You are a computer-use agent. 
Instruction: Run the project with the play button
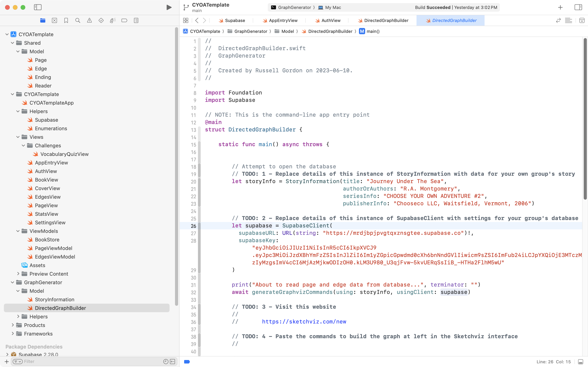click(x=169, y=7)
